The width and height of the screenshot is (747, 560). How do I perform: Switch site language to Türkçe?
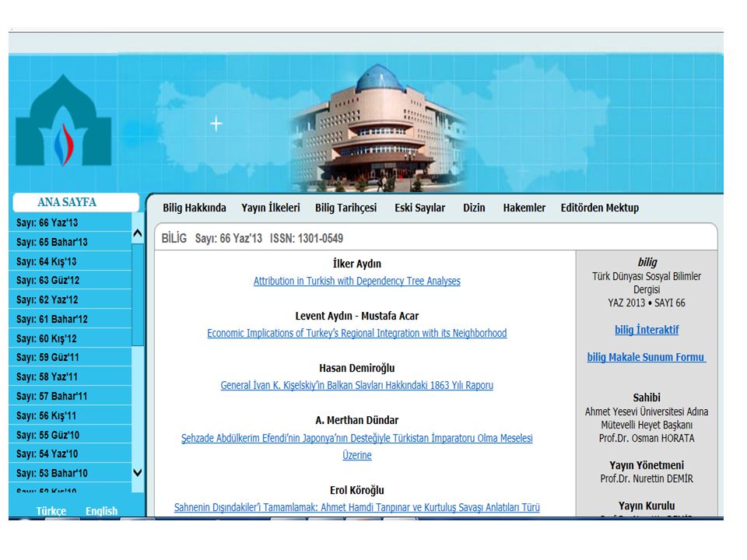tap(51, 511)
